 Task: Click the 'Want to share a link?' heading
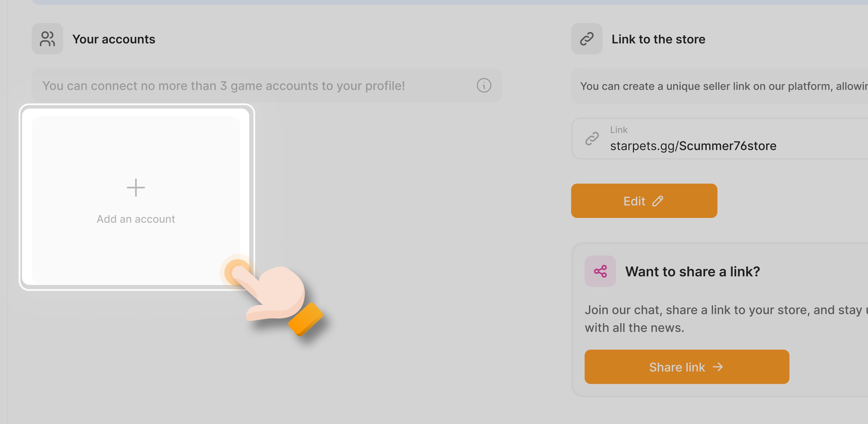693,272
